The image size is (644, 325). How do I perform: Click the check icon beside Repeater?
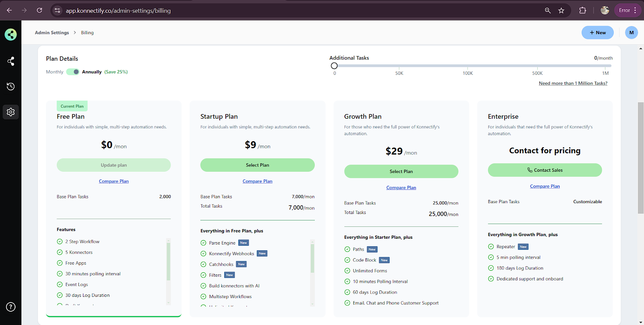(x=491, y=247)
